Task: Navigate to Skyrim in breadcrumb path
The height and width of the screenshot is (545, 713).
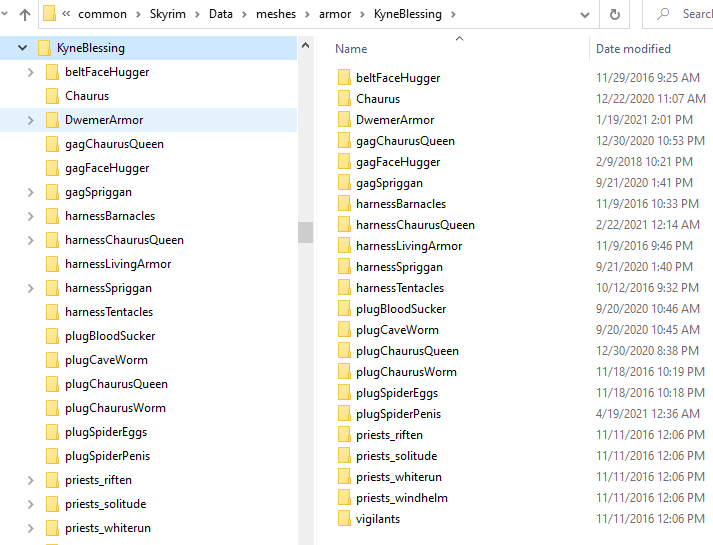Action: click(168, 14)
